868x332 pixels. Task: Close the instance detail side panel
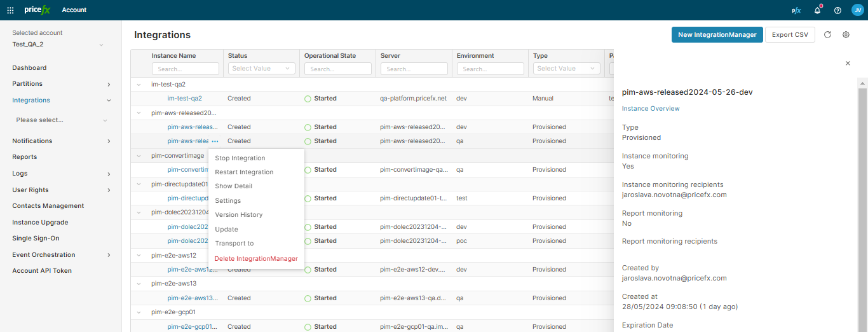click(848, 64)
